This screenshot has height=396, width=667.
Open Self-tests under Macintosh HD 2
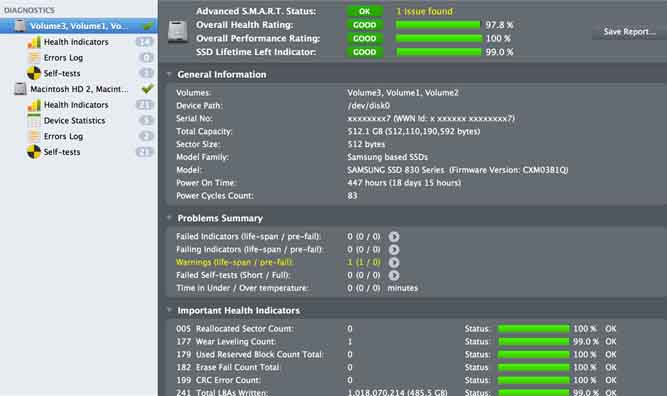[62, 152]
